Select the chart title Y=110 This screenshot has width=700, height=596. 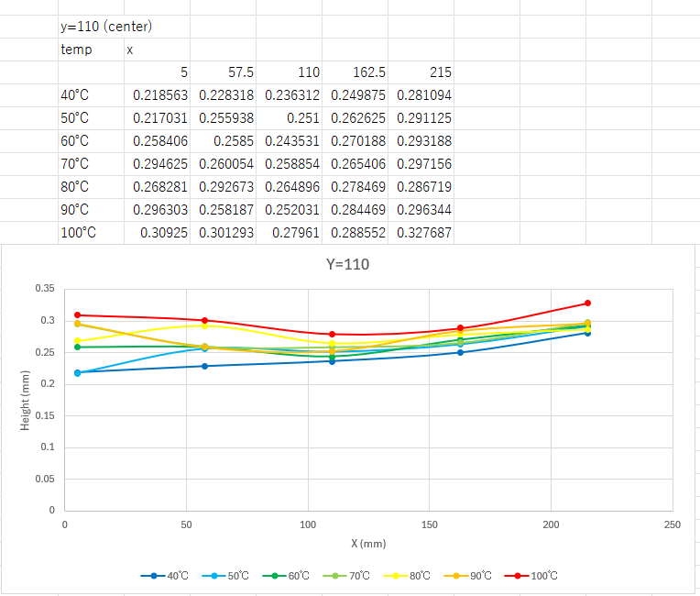point(350,264)
